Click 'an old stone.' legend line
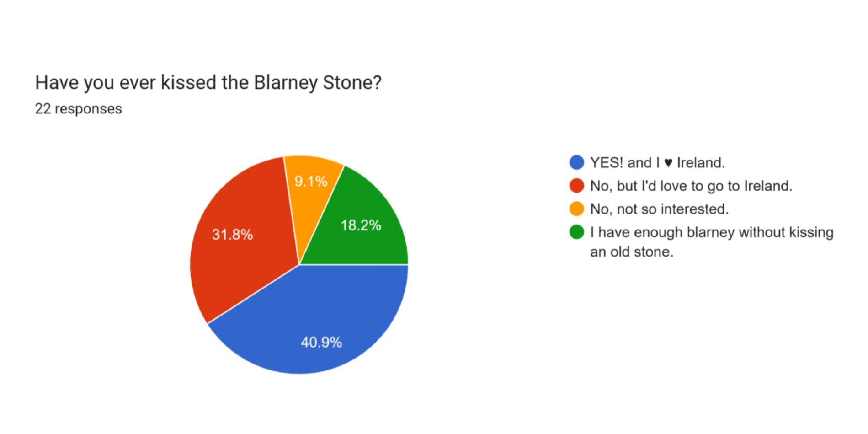The width and height of the screenshot is (868, 434). [632, 252]
